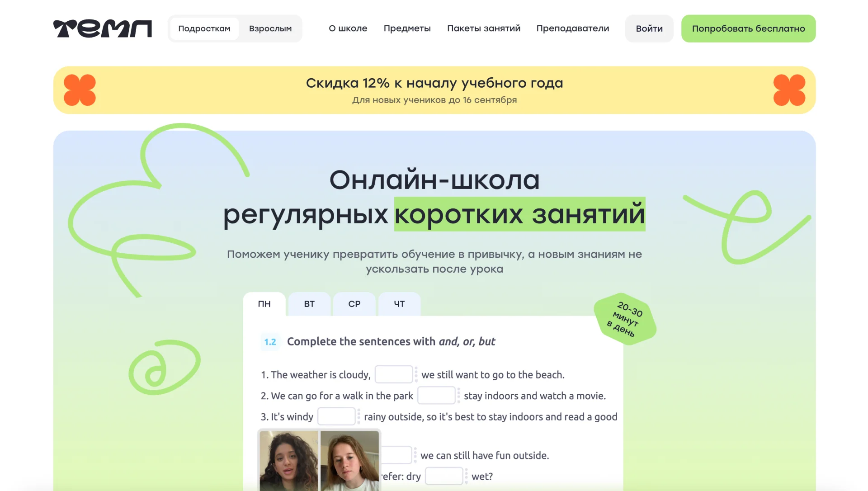
Task: Open the blank dropdown before 'wet?'
Action: click(x=444, y=476)
